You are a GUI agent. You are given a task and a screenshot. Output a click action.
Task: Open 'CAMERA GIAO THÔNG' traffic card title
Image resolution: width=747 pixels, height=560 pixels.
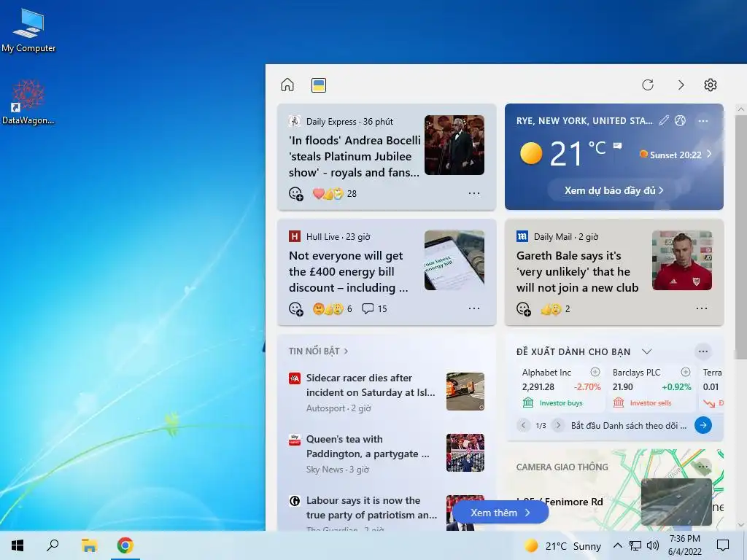[x=562, y=467]
